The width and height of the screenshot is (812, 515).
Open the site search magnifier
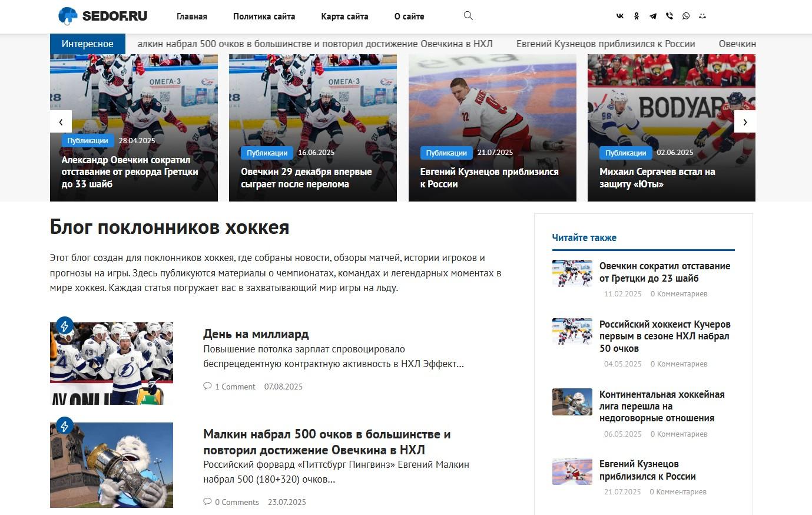pos(468,16)
